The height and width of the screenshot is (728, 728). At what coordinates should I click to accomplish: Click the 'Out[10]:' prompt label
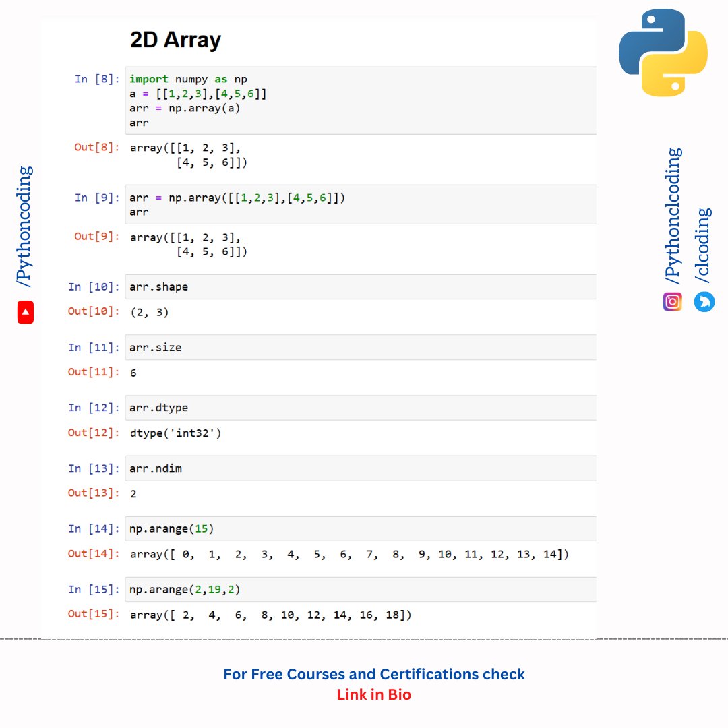pyautogui.click(x=94, y=311)
